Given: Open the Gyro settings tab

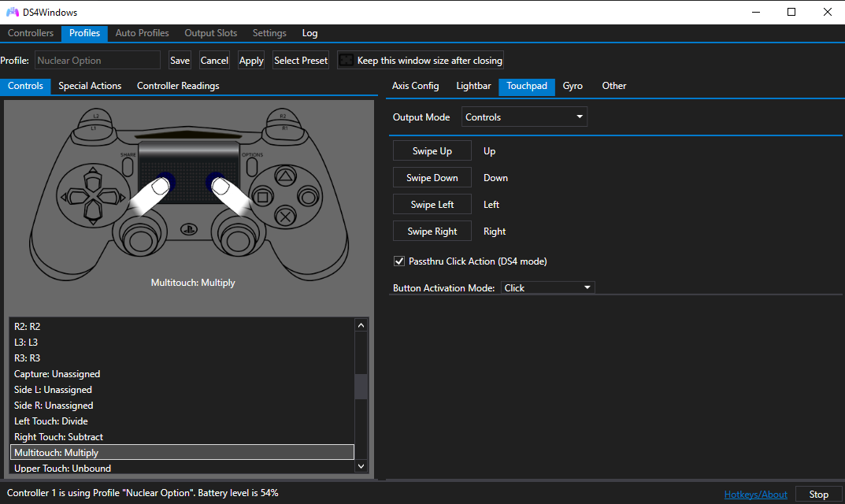Looking at the screenshot, I should [573, 86].
